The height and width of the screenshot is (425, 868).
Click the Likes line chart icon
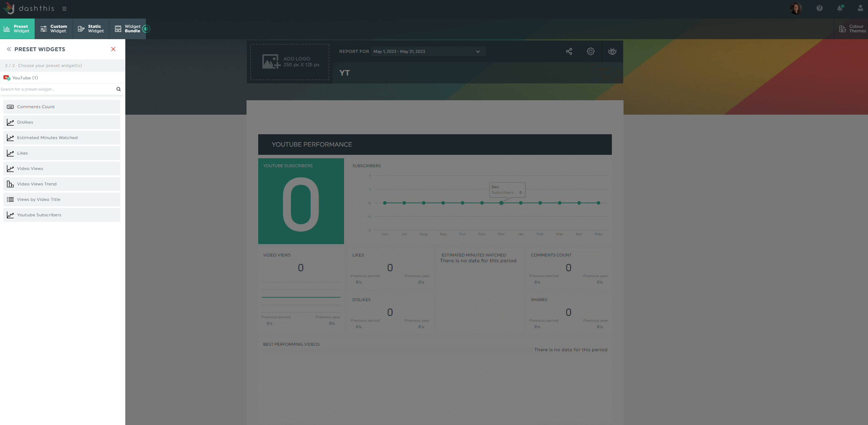tap(10, 153)
